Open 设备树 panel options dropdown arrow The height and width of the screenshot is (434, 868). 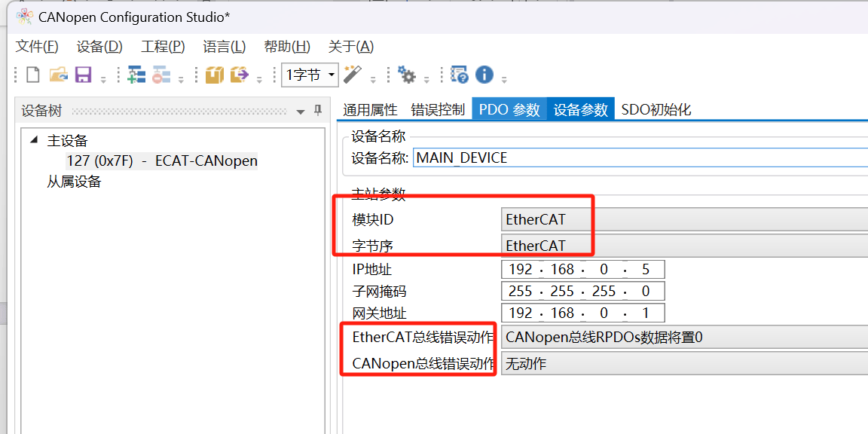coord(301,112)
